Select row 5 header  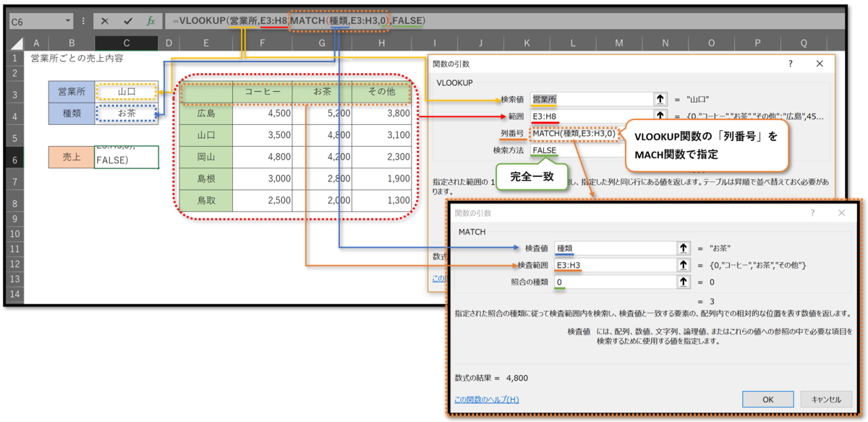click(16, 137)
